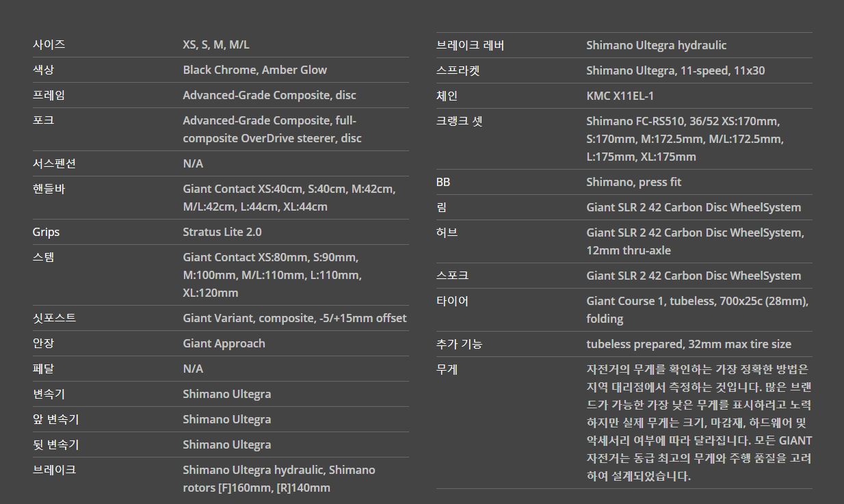Viewport: 844px width, 504px height.
Task: Click the '핸들바' label
Action: 49,189
